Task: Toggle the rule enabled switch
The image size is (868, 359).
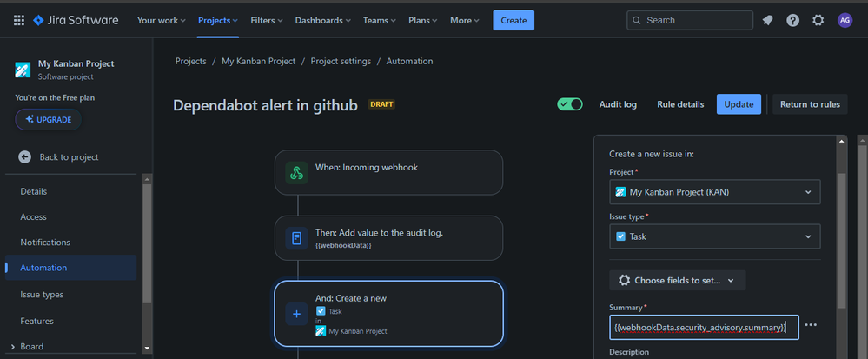Action: click(570, 104)
